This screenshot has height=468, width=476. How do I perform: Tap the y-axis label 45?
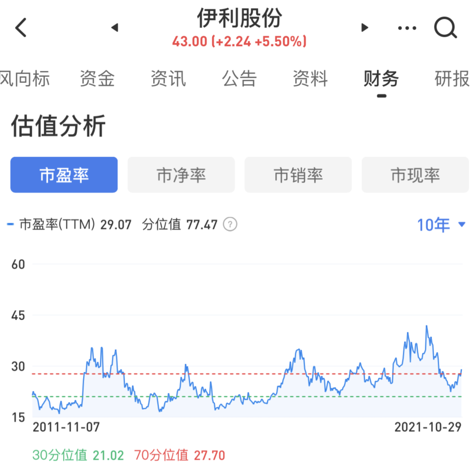(x=18, y=316)
